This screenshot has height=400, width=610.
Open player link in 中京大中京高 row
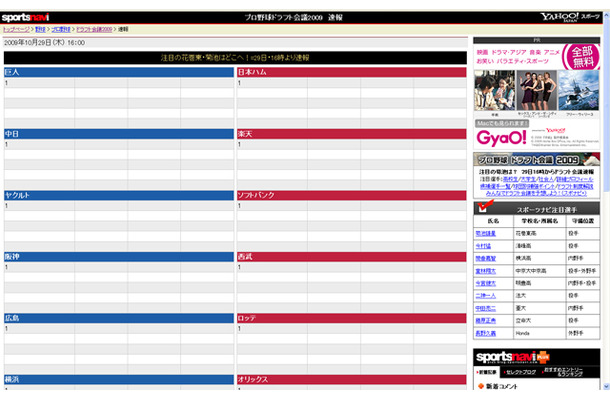[x=486, y=271]
